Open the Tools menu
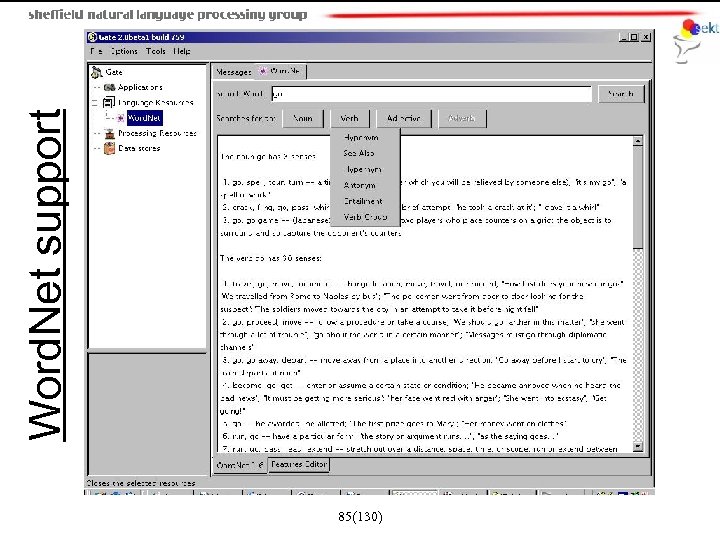Viewport: 720px width, 540px height. [x=156, y=51]
